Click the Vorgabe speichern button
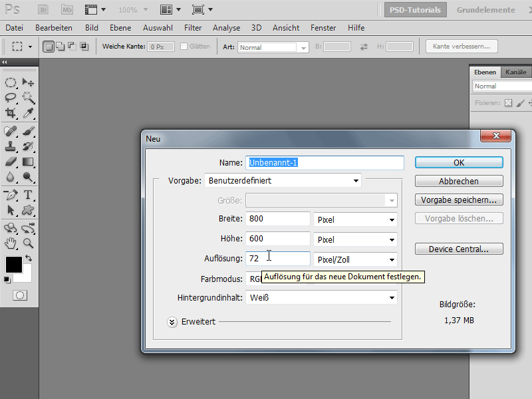Viewport: 532px width, 399px height. click(x=459, y=199)
